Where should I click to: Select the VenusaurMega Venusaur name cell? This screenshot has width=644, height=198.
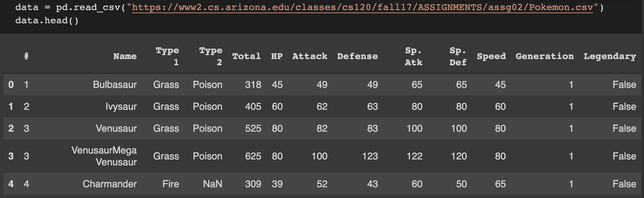point(104,156)
